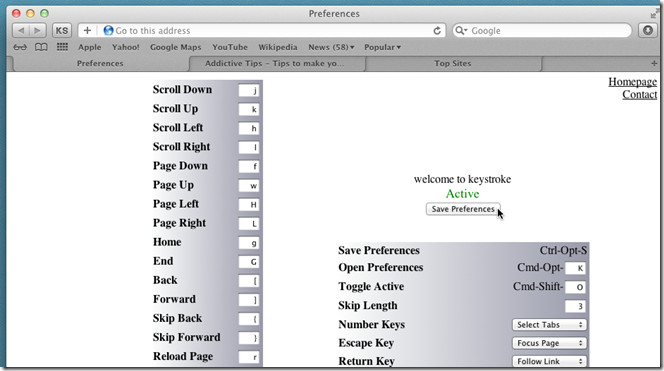Click the Scroll Down key field
This screenshot has height=371, width=664.
(249, 90)
